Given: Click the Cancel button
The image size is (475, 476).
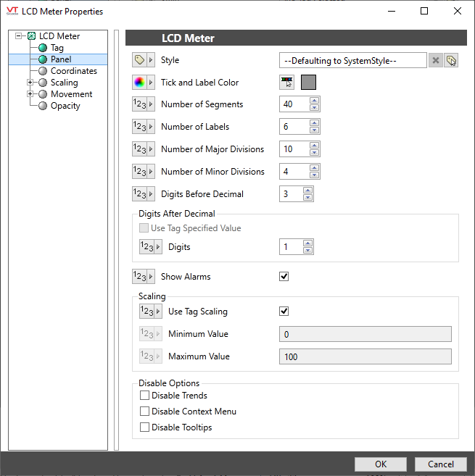Looking at the screenshot, I should (440, 464).
